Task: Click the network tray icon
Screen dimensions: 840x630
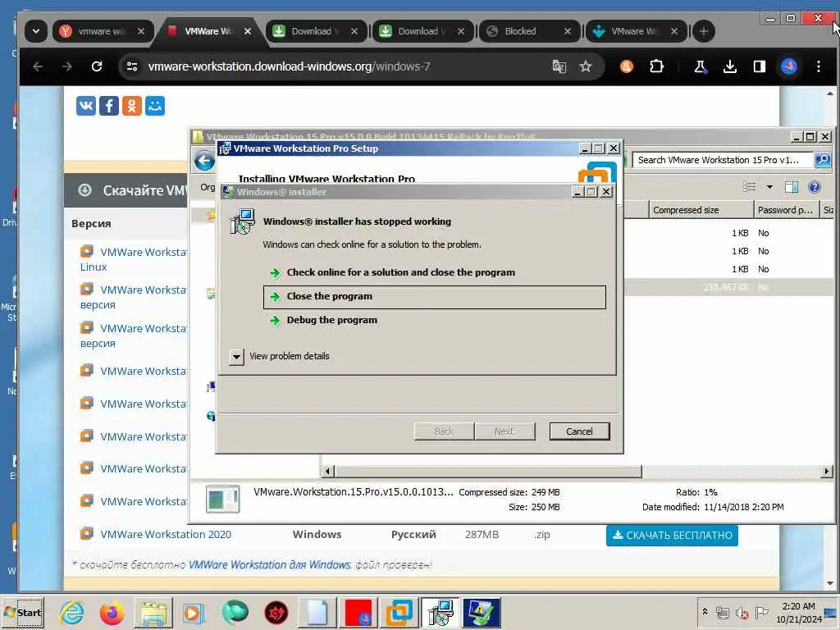Action: [723, 612]
